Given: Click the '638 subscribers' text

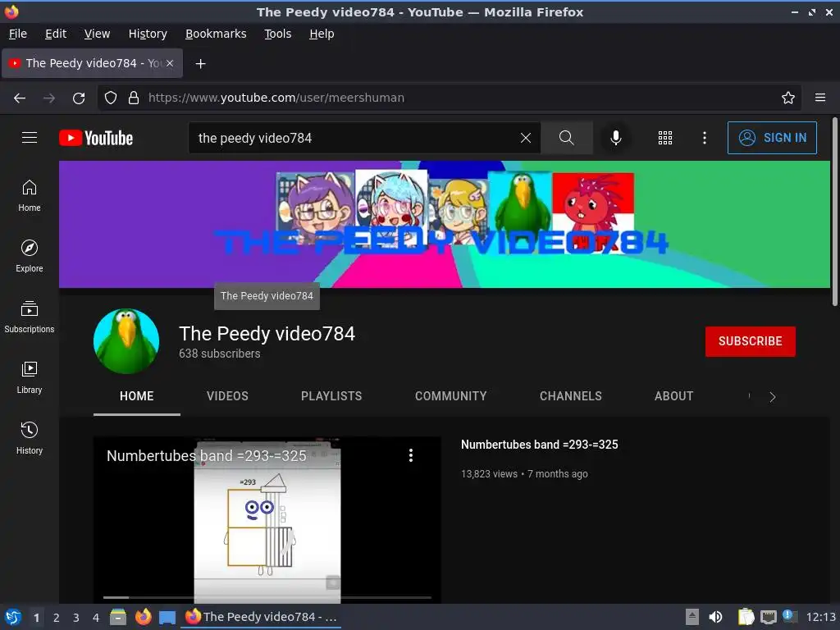Looking at the screenshot, I should 220,354.
